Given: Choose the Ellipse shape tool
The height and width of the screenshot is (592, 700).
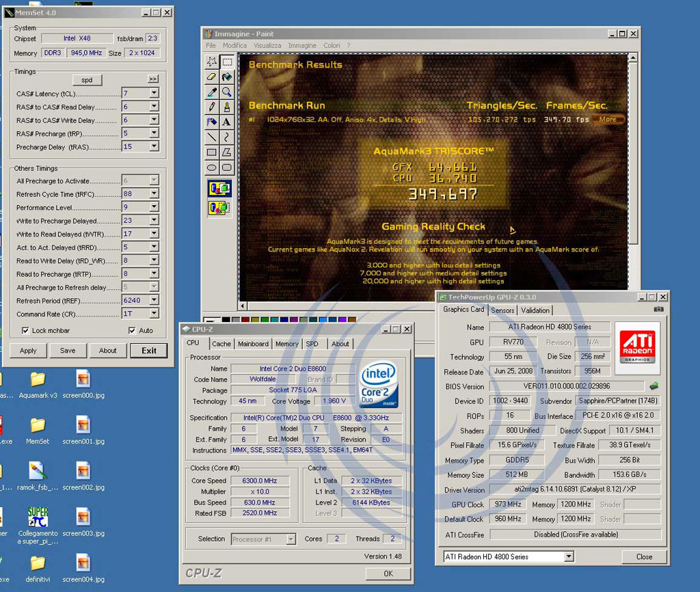Looking at the screenshot, I should [212, 167].
